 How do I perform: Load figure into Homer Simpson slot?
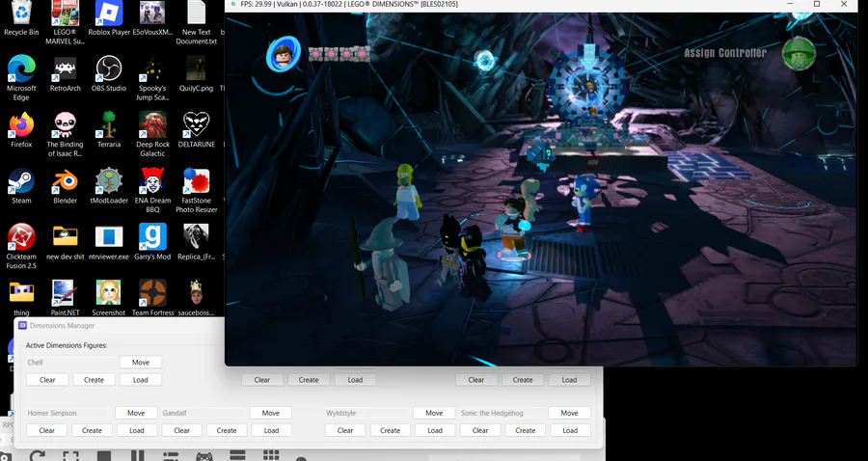click(x=137, y=430)
